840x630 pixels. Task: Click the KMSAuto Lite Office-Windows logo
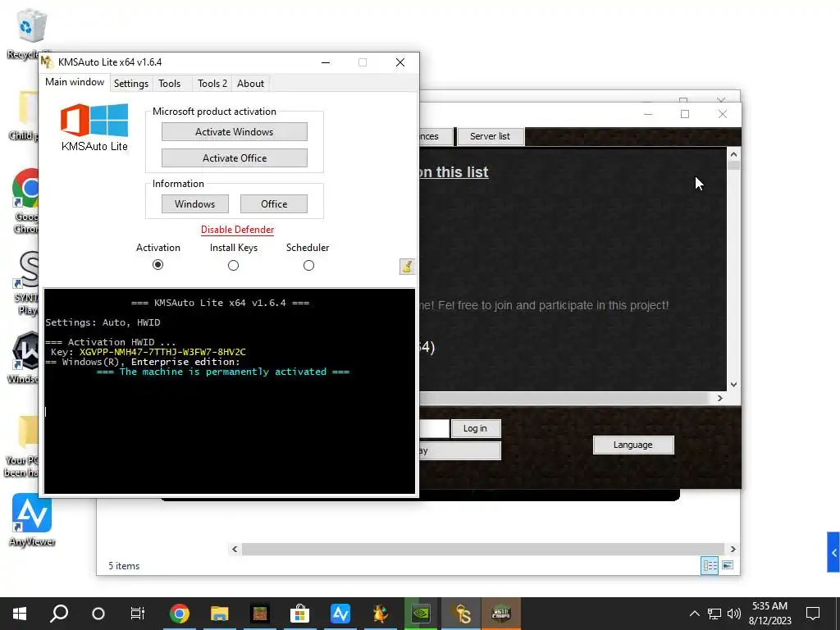(x=94, y=121)
